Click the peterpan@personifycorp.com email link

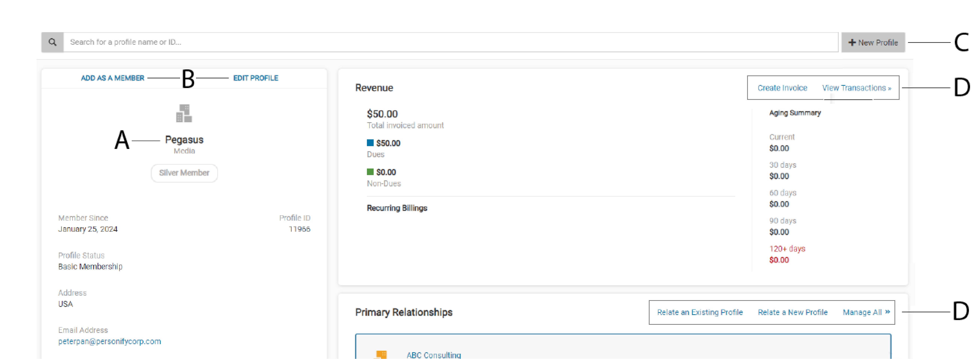point(110,341)
